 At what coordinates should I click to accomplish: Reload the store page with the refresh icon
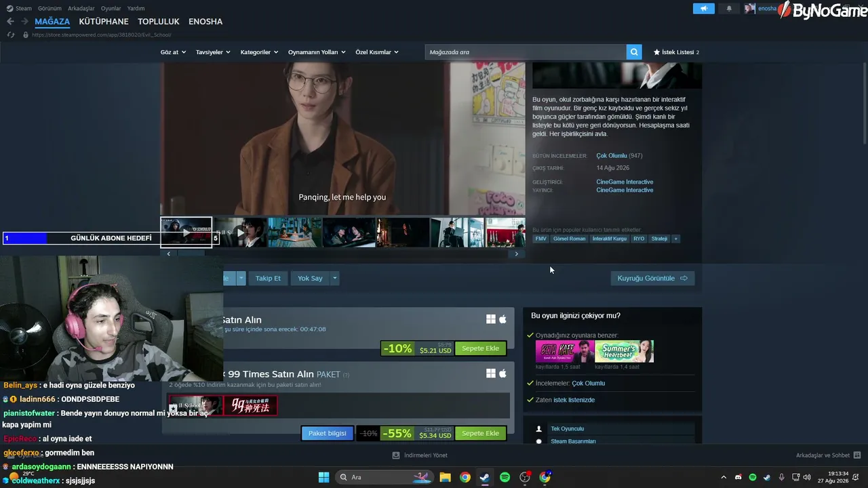(x=11, y=35)
